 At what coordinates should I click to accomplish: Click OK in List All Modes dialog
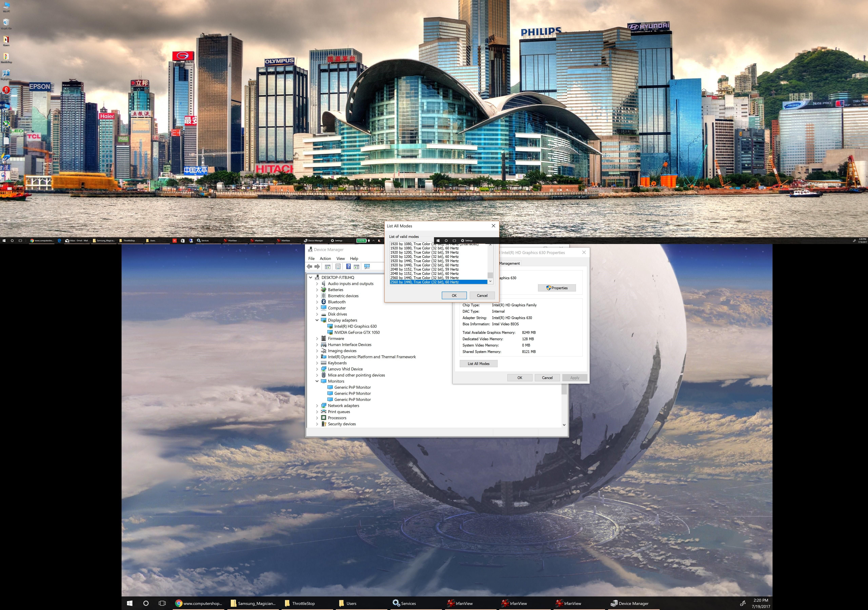pyautogui.click(x=454, y=296)
